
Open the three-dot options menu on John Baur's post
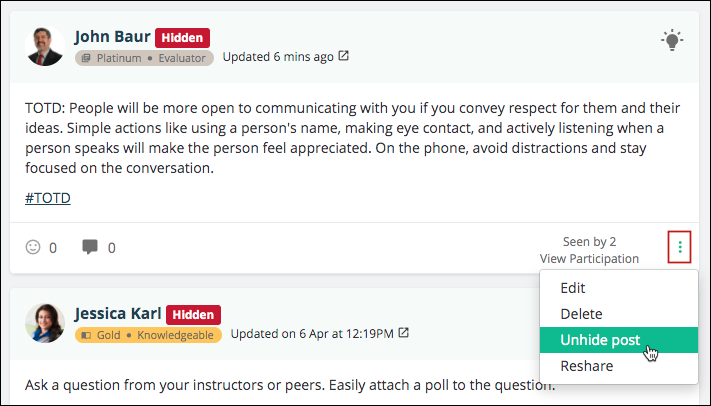click(x=679, y=247)
